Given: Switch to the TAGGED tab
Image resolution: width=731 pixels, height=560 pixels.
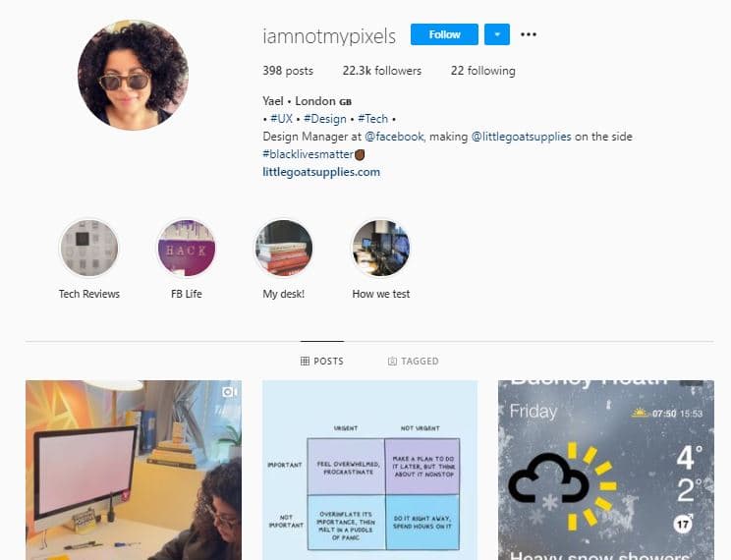Looking at the screenshot, I should [413, 361].
